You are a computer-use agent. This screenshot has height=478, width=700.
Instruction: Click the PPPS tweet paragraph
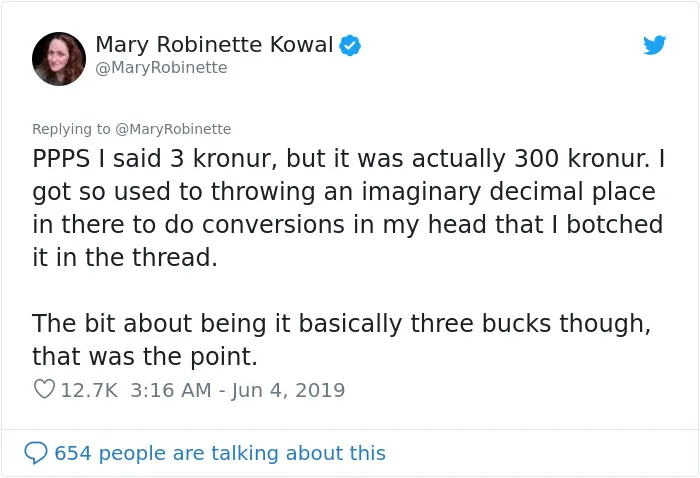coord(348,208)
